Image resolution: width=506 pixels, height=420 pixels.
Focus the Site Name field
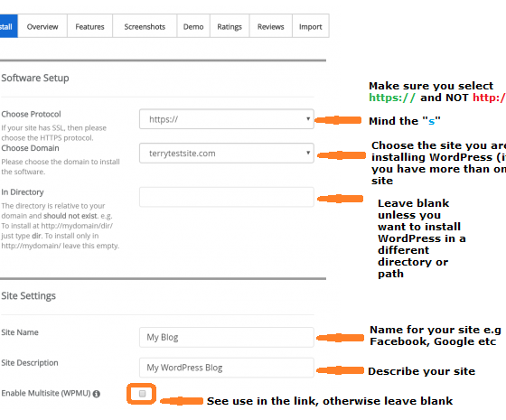pyautogui.click(x=227, y=338)
